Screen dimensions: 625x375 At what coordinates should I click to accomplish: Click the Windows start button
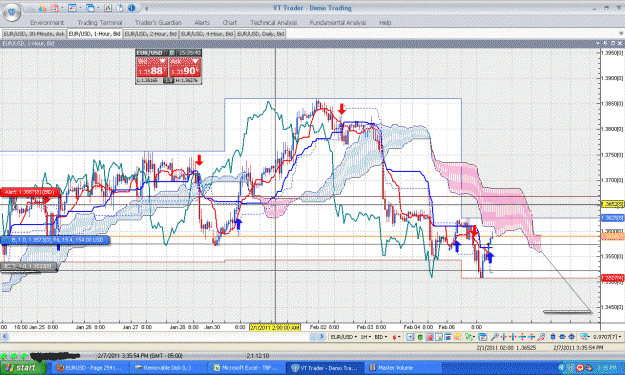pos(23,367)
